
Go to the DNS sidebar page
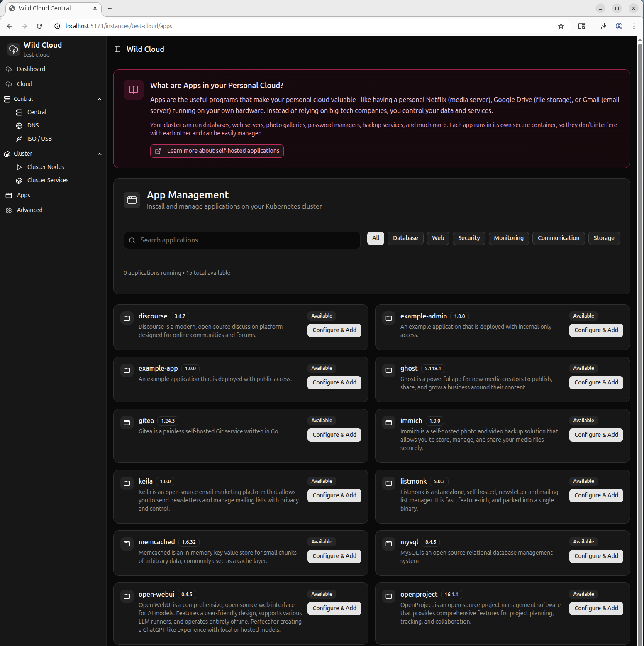[33, 125]
